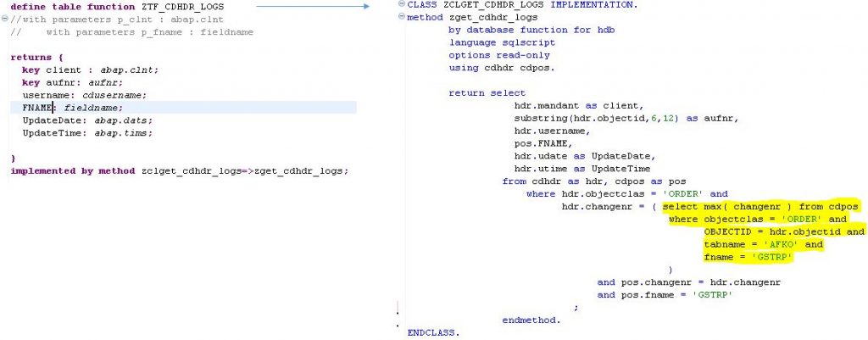Screen dimensions: 868x340
Task: Click the 'key aufnr: aufnr;' line
Action: click(73, 82)
